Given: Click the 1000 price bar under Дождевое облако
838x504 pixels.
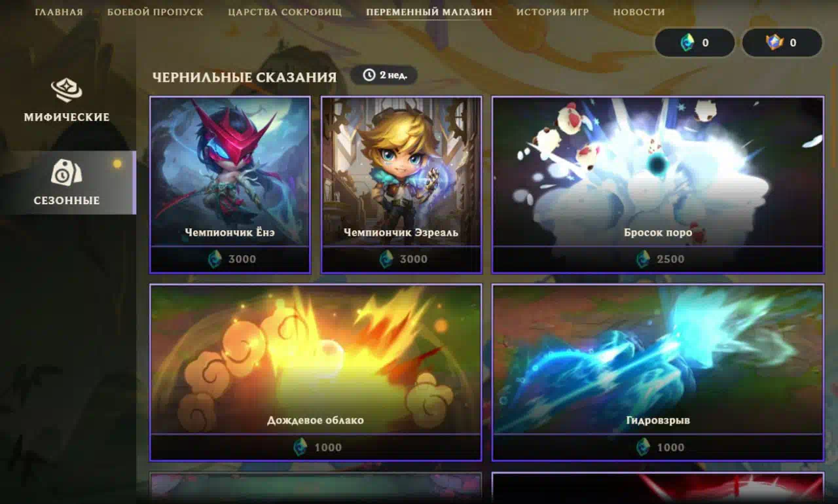Looking at the screenshot, I should (316, 447).
